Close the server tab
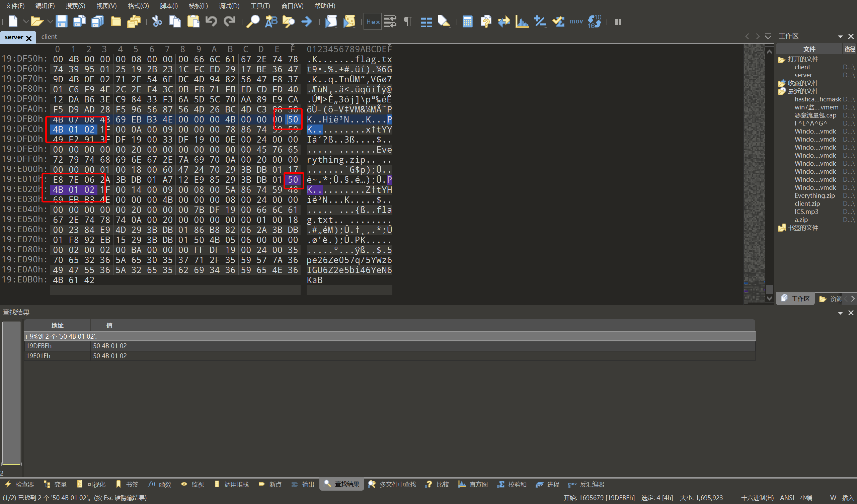This screenshot has width=857, height=504. pyautogui.click(x=29, y=38)
